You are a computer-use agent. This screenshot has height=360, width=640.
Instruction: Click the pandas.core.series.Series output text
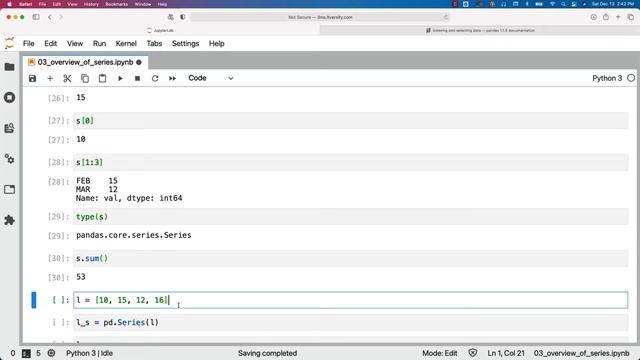point(133,235)
